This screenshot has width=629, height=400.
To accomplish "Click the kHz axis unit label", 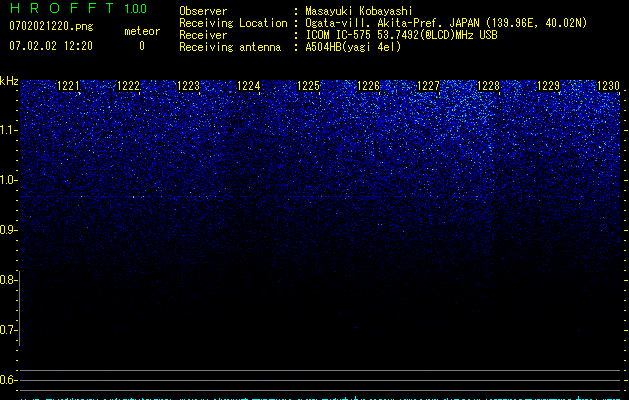I will coord(9,81).
